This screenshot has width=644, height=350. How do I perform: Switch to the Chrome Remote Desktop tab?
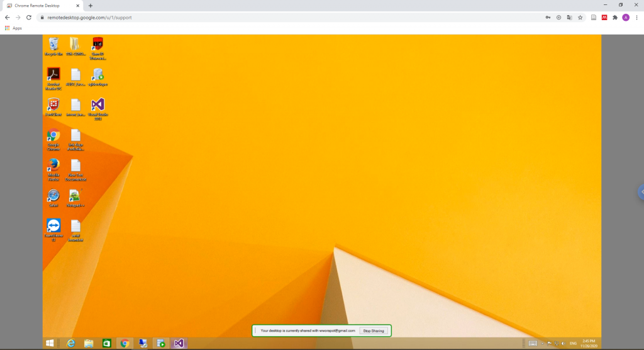point(41,5)
